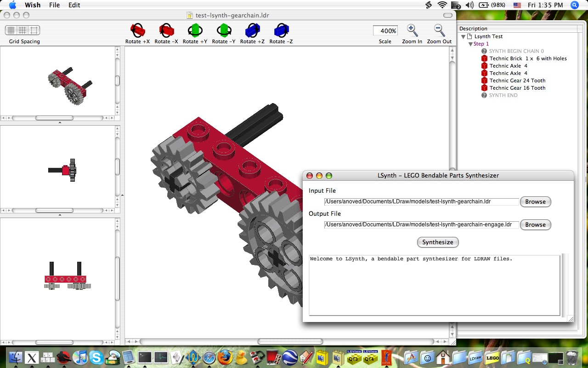Open the Edit menu
Screen dimensions: 588x368
(74, 5)
